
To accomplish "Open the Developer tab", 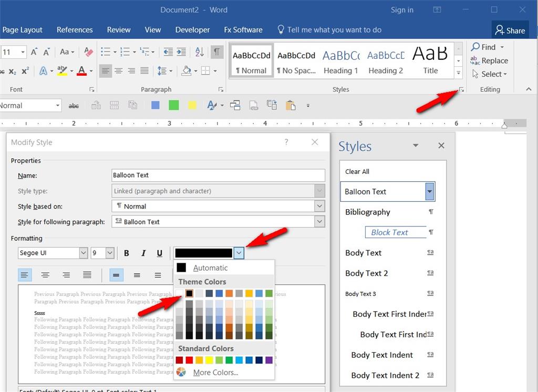I will pyautogui.click(x=192, y=30).
